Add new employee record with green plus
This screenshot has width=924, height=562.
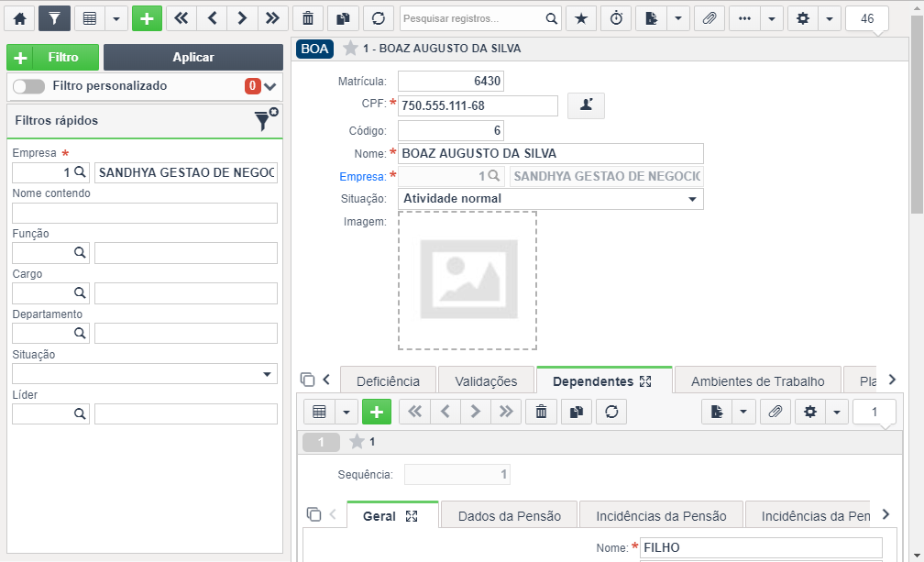147,18
